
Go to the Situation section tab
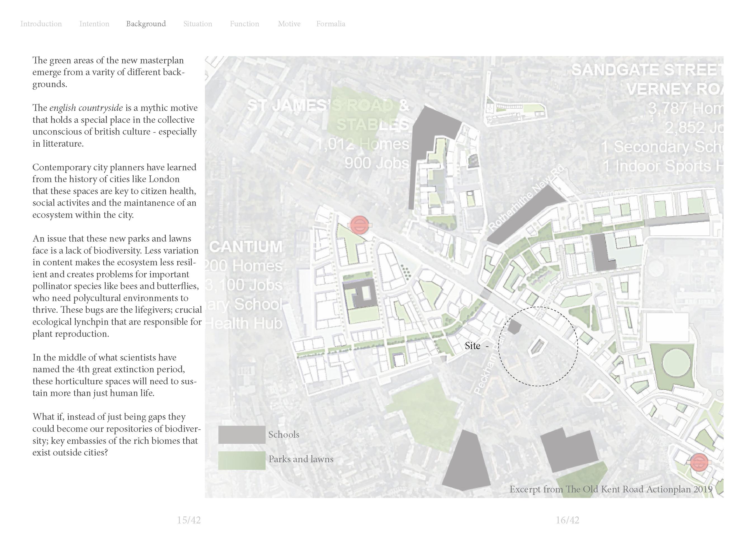[197, 24]
